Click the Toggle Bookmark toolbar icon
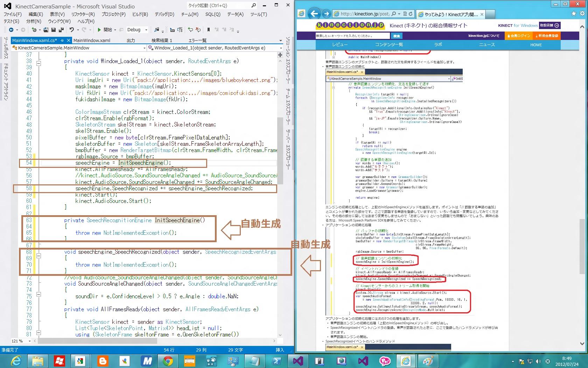Screen dimensions: 588x368 [x=209, y=30]
